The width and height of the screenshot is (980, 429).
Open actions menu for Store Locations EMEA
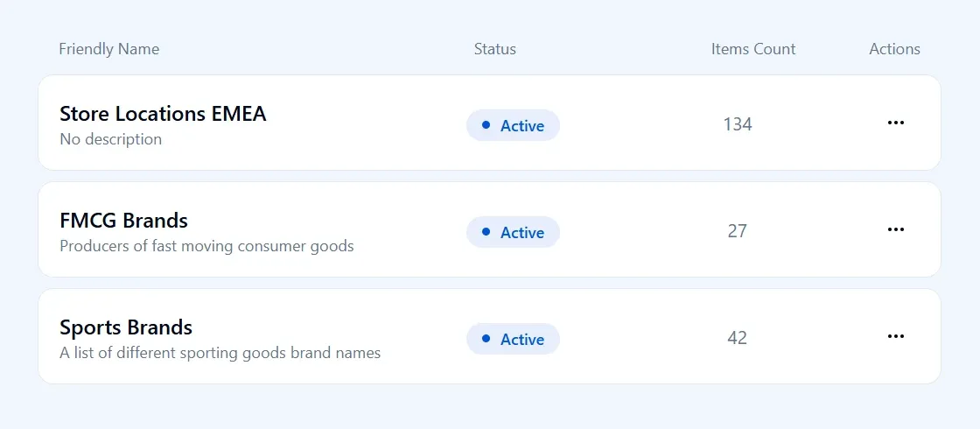click(896, 123)
